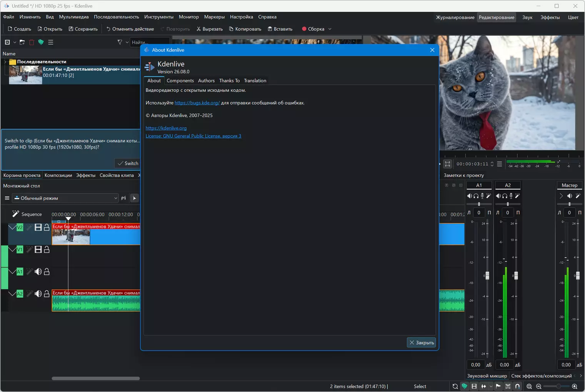Click the zoom out magnifier icon
The image size is (585, 392).
pos(538,386)
